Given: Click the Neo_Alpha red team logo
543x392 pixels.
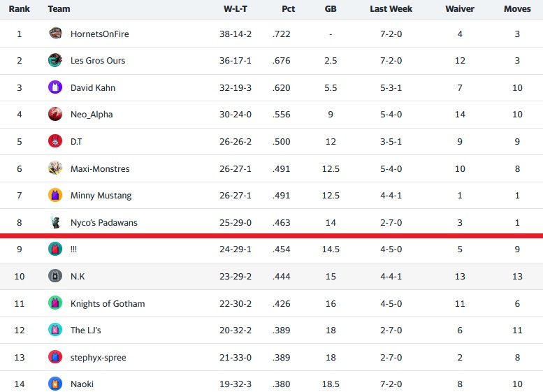Looking at the screenshot, I should [55, 115].
